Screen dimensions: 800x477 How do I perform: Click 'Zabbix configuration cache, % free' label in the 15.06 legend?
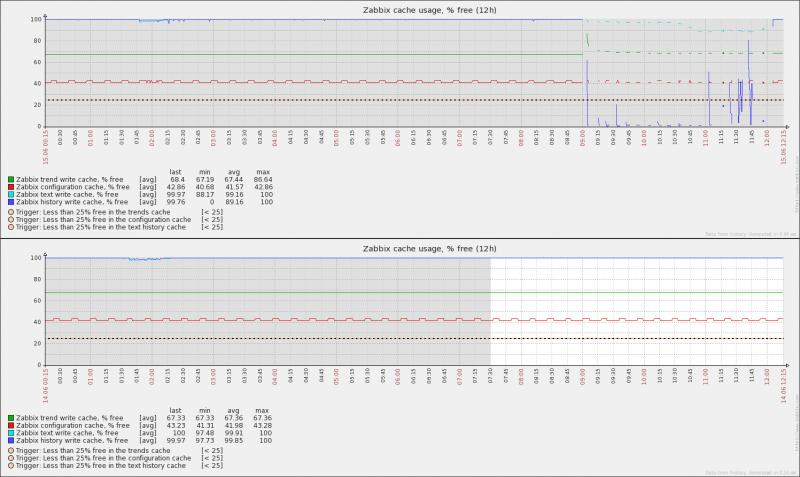pos(72,187)
